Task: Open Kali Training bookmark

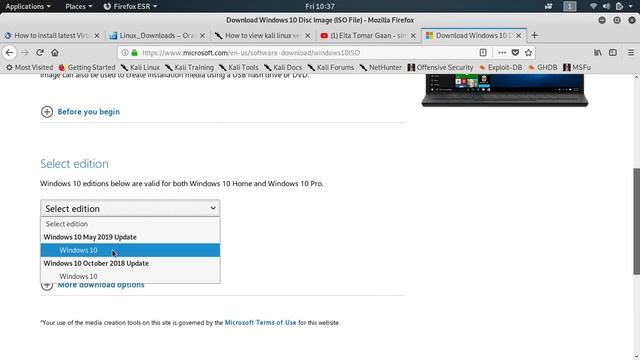Action: click(x=189, y=67)
